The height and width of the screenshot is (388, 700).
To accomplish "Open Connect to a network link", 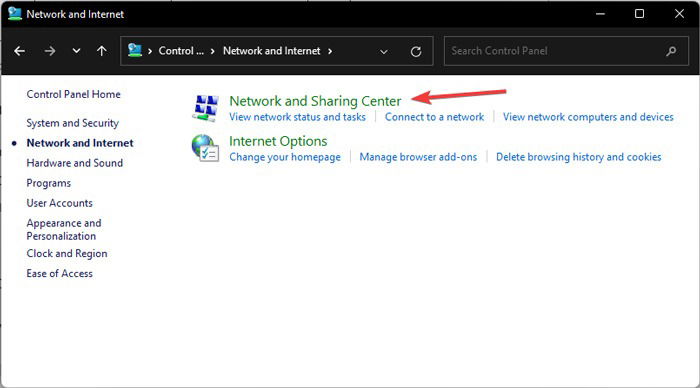I will click(x=434, y=117).
